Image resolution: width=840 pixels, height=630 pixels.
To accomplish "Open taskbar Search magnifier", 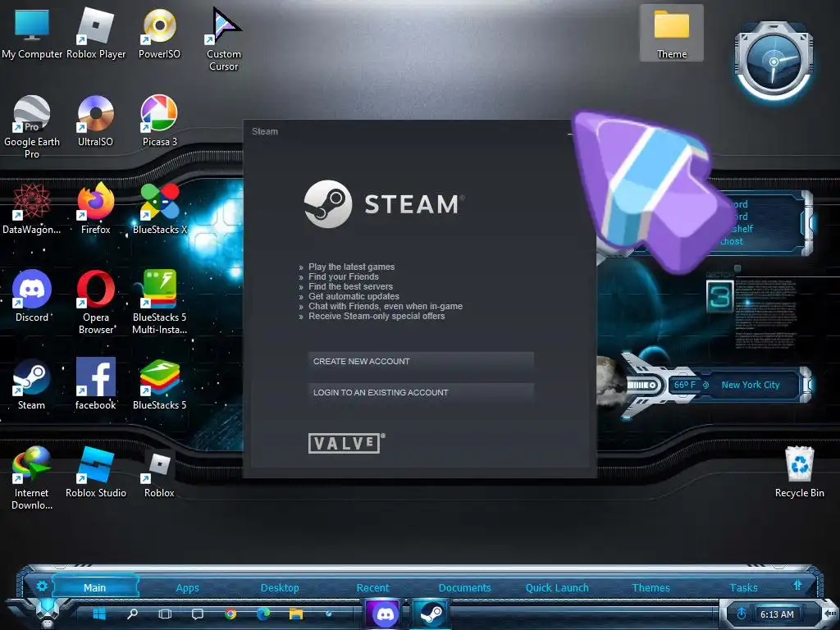I will pyautogui.click(x=132, y=614).
